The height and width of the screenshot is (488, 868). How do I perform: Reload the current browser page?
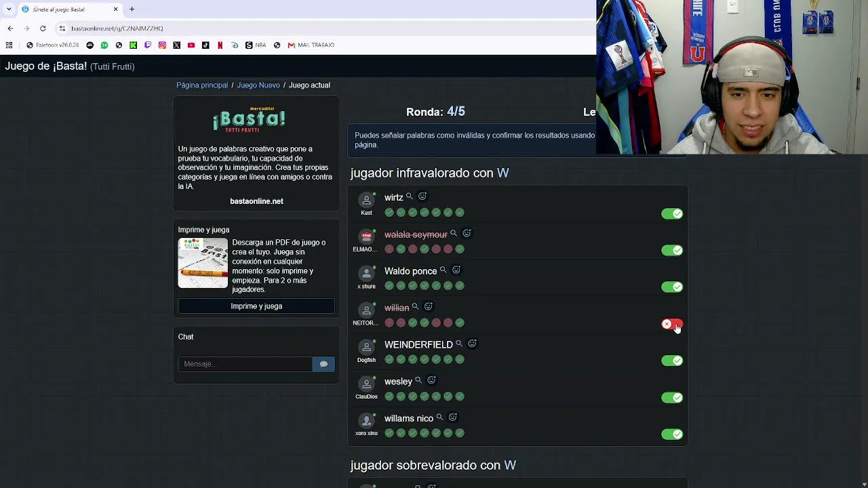(43, 28)
